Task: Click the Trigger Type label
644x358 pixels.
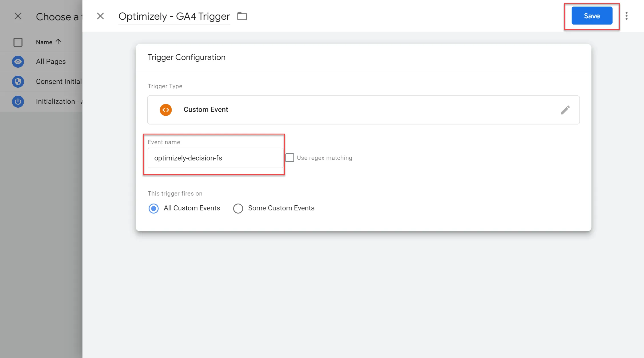Action: [165, 86]
